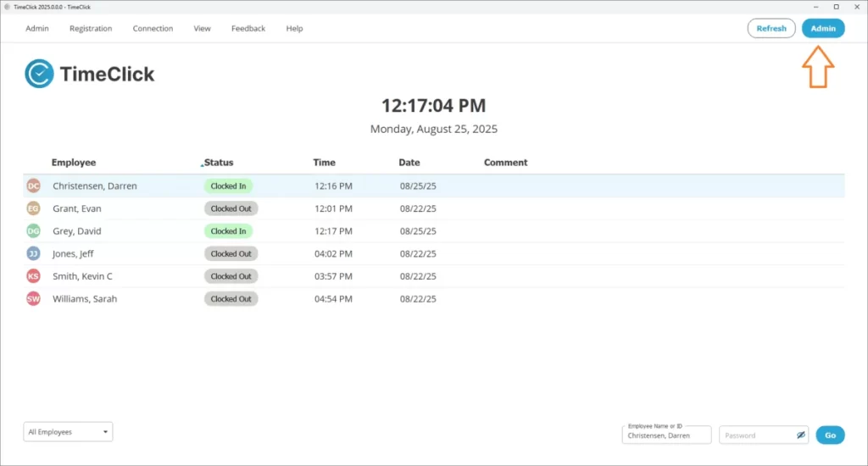Sort the list by Status column
This screenshot has height=466, width=868.
click(218, 163)
